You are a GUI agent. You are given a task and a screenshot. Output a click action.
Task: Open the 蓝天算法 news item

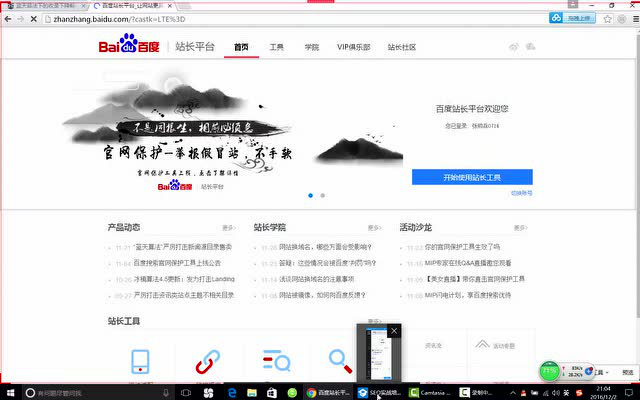(182, 247)
